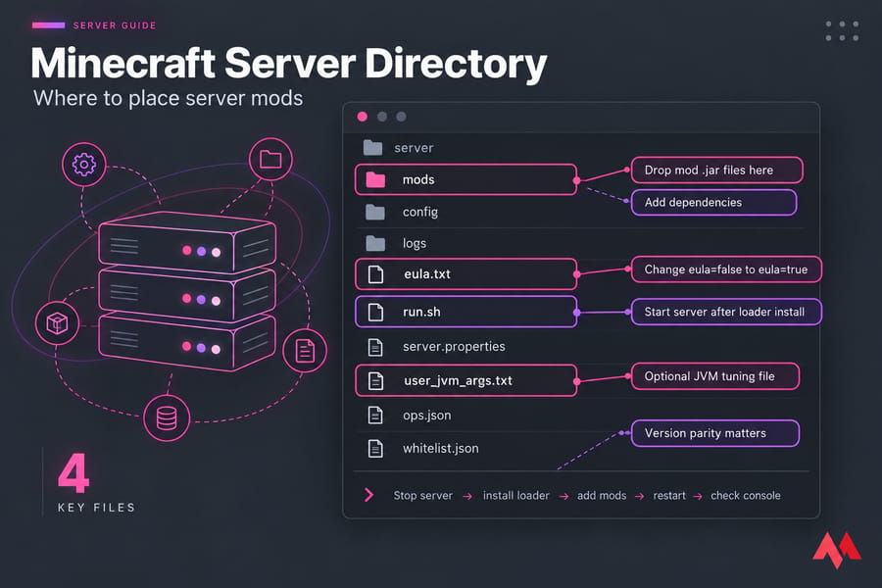
Task: Click the six-dot grid icon
Action: pyautogui.click(x=842, y=31)
